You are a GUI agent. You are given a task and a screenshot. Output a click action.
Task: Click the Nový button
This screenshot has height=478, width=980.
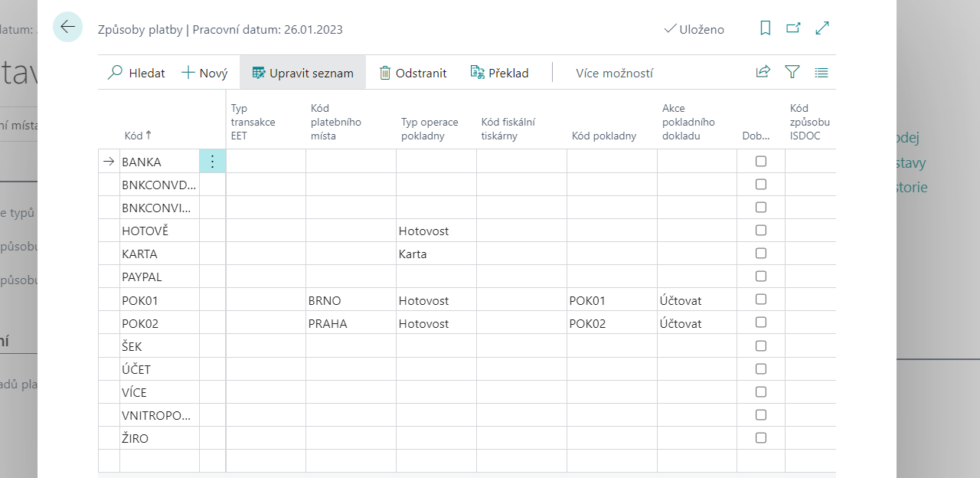point(204,74)
